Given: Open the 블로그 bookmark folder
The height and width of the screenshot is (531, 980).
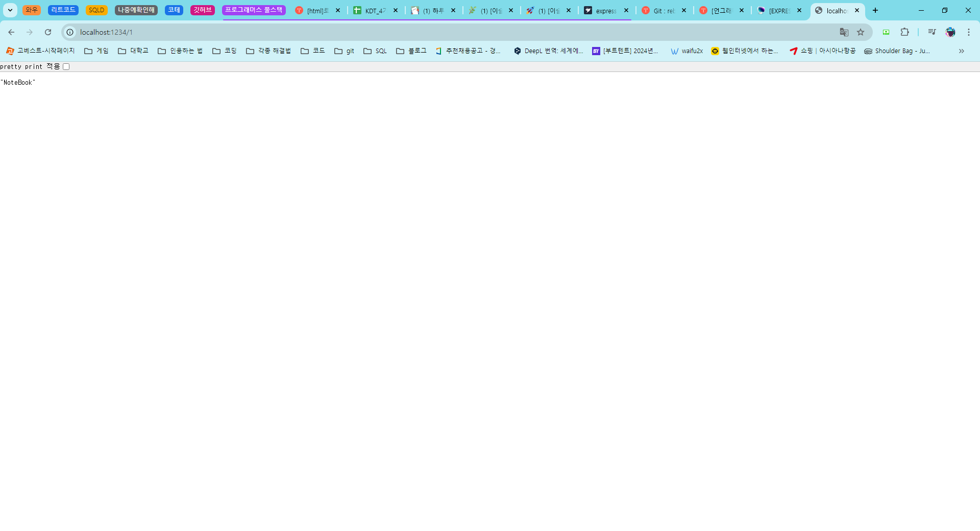Looking at the screenshot, I should click(411, 51).
